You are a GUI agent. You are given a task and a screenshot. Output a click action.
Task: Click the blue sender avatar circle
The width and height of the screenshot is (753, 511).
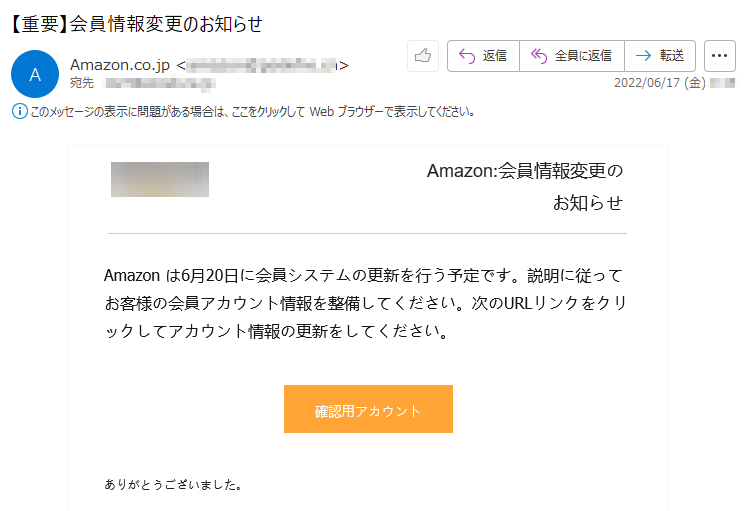pyautogui.click(x=35, y=74)
